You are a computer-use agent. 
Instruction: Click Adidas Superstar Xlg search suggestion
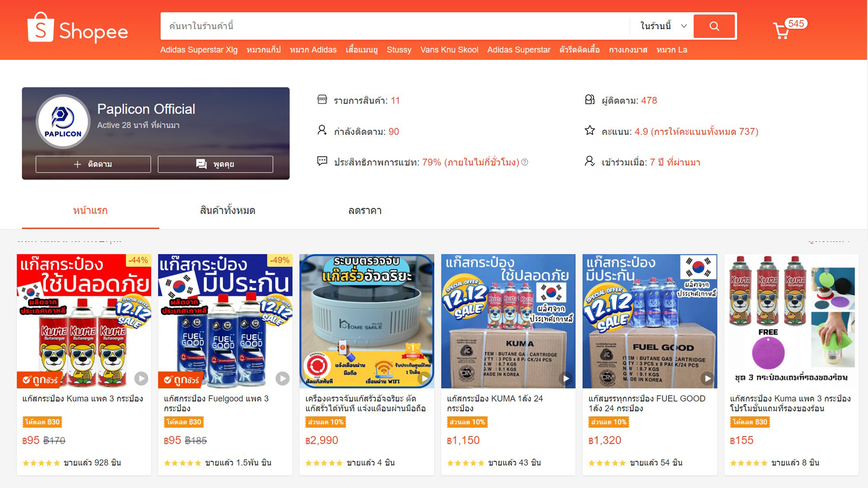tap(199, 50)
